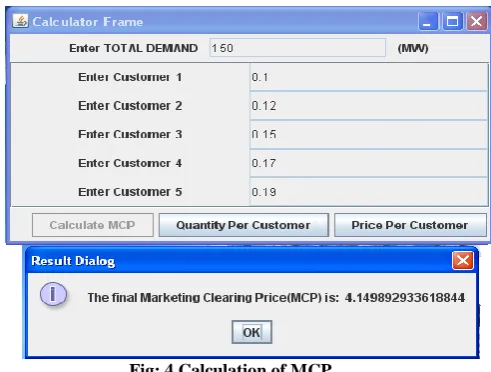This screenshot has height=372, width=491.
Task: Click the Enter Customer 1 label
Action: tap(130, 77)
